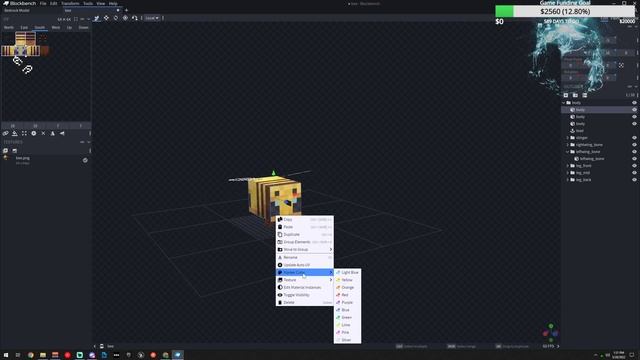
Task: Click the saved checkmark icon beside bee.png
Action: pyautogui.click(x=85, y=160)
